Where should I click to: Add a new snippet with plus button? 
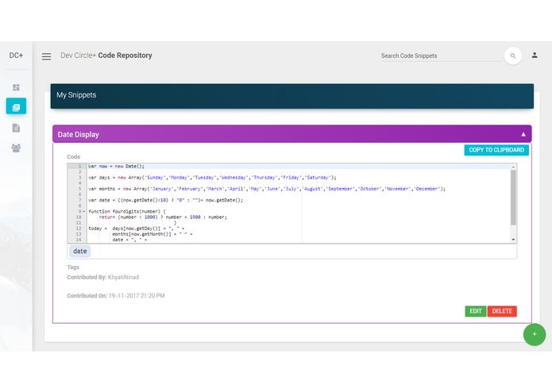(535, 334)
